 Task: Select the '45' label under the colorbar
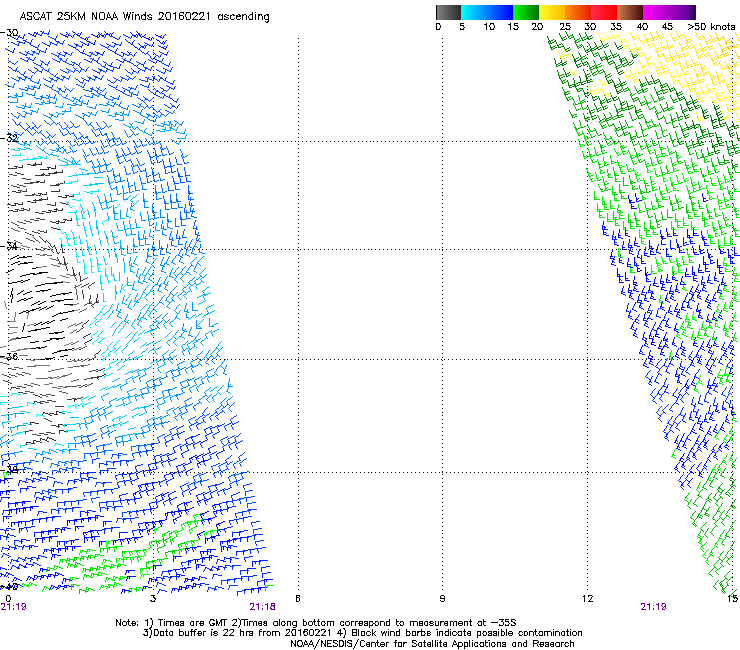[x=667, y=27]
